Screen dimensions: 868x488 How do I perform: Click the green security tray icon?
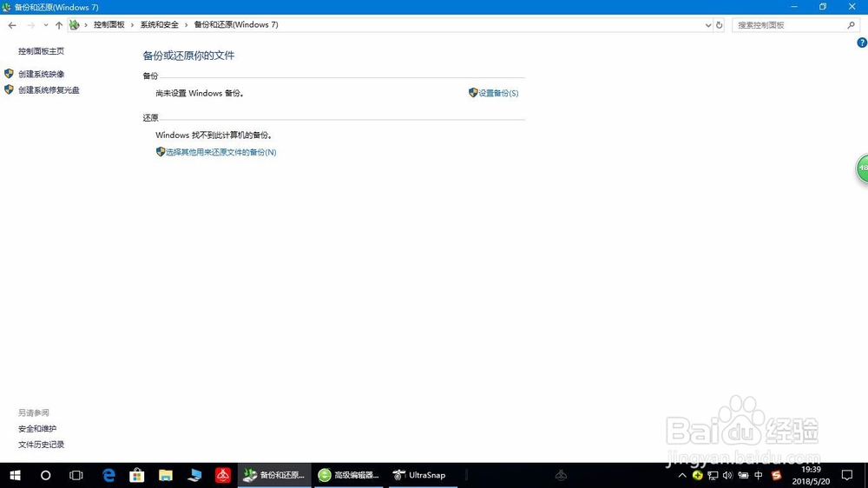tap(698, 475)
